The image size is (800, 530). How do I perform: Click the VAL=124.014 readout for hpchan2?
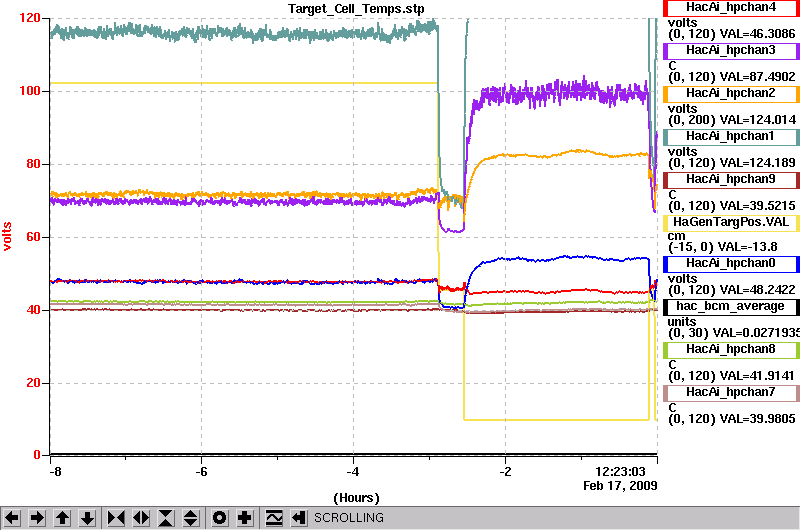point(758,120)
